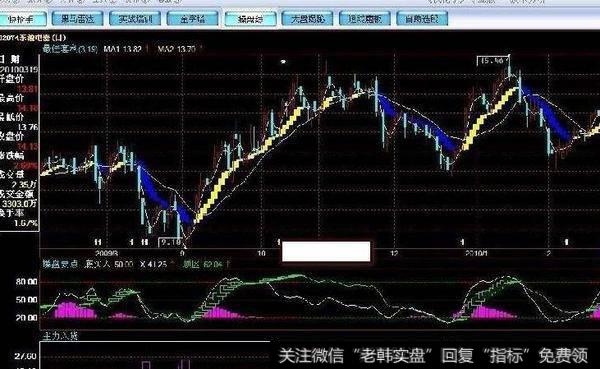Select the date value 20100319 in the side panel
The image size is (600, 369).
pos(19,69)
